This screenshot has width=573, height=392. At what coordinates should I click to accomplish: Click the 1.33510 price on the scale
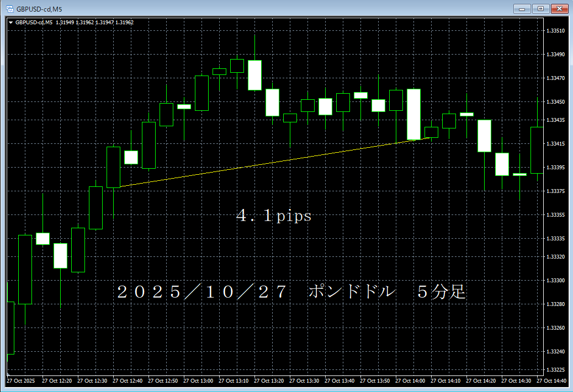pyautogui.click(x=555, y=31)
